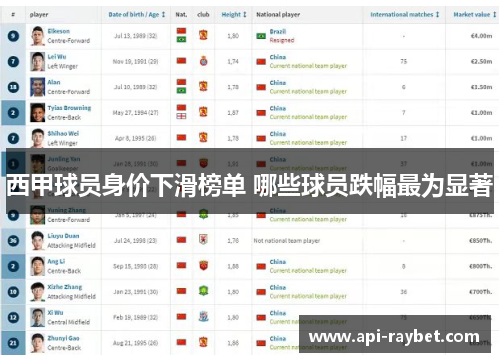Screen dimensions: 500x362
Task: Click club crest in Elkeson's row
Action: (203, 35)
